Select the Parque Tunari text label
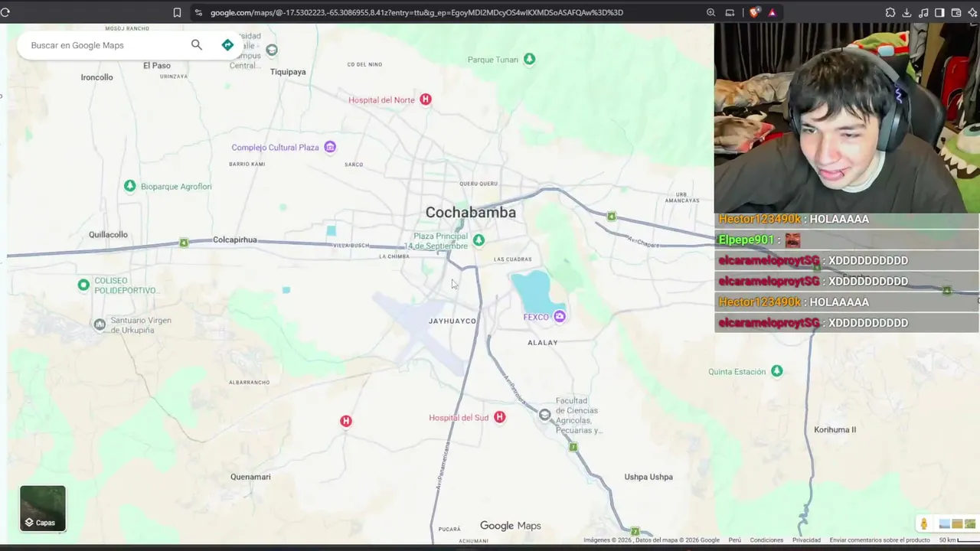Viewport: 980px width, 551px height. [493, 60]
